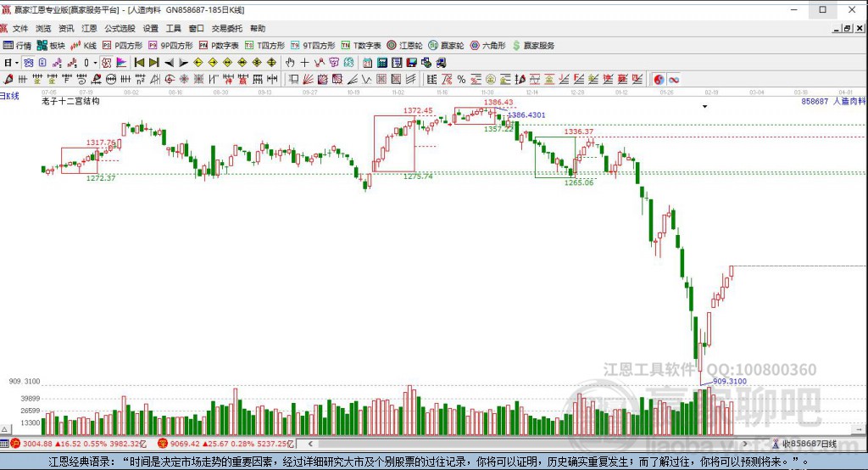Launch the 赢家轮 wheel tool

coord(446,46)
